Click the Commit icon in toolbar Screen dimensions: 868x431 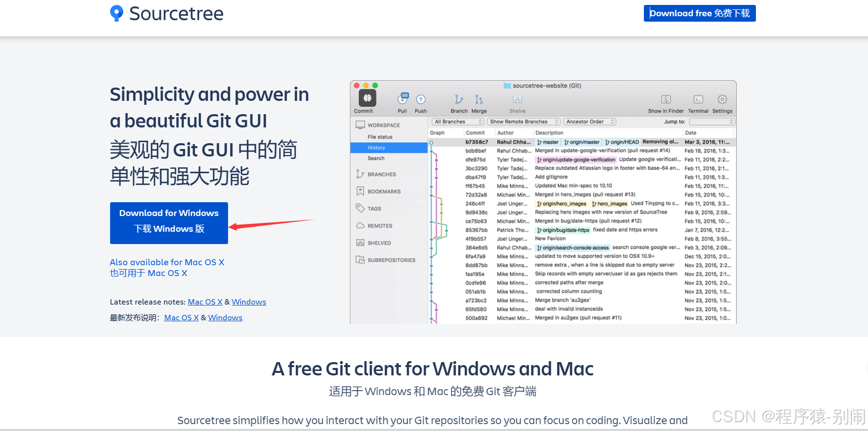click(367, 98)
